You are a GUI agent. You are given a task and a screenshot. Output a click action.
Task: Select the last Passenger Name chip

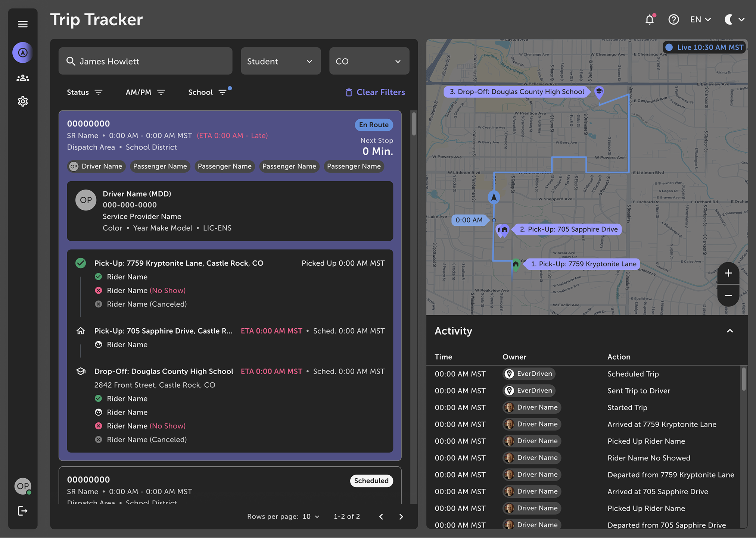(354, 166)
